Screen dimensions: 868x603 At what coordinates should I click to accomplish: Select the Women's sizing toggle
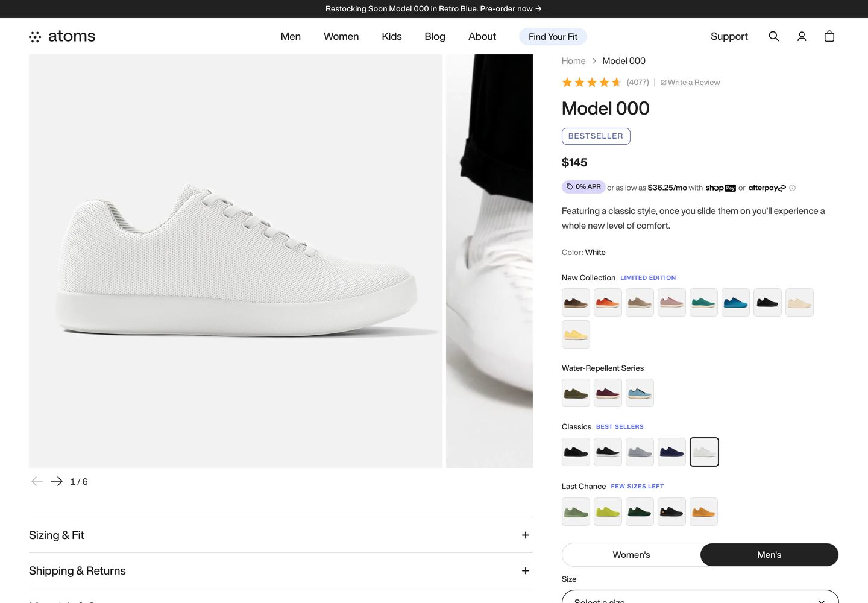click(x=631, y=555)
